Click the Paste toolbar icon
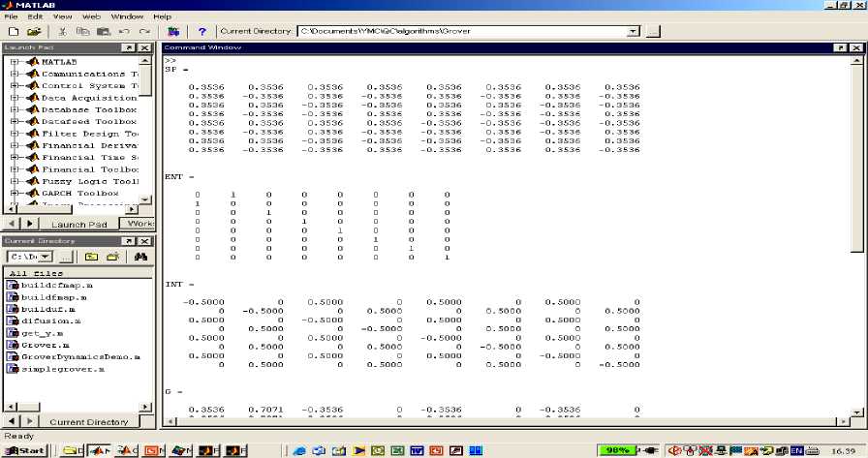Viewport: 868px width, 458px height. [104, 32]
